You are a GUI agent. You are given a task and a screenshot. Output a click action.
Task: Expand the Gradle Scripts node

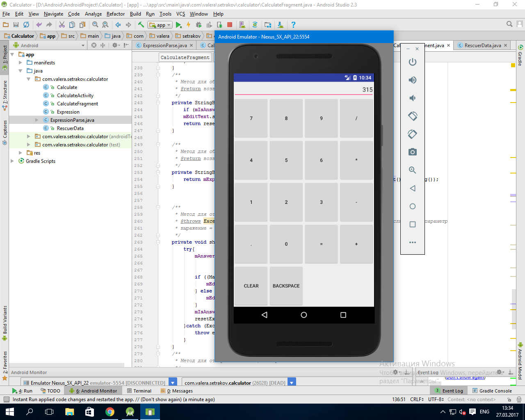(x=12, y=161)
